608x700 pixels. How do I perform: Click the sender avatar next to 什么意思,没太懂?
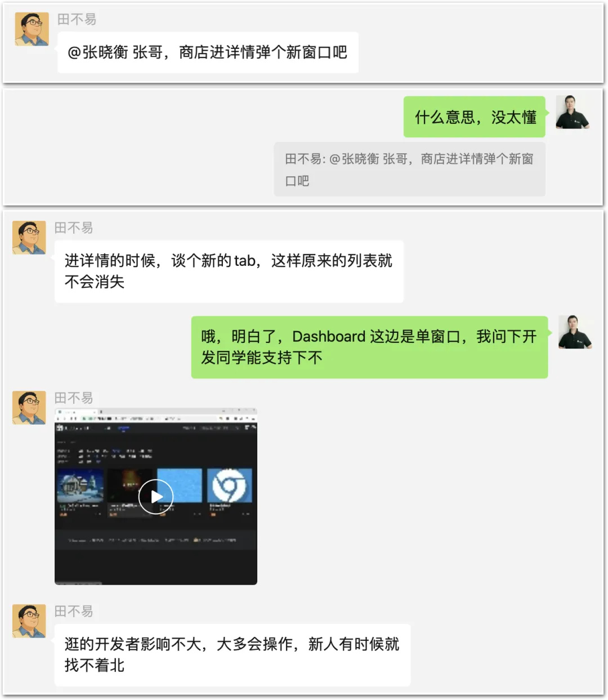(573, 112)
